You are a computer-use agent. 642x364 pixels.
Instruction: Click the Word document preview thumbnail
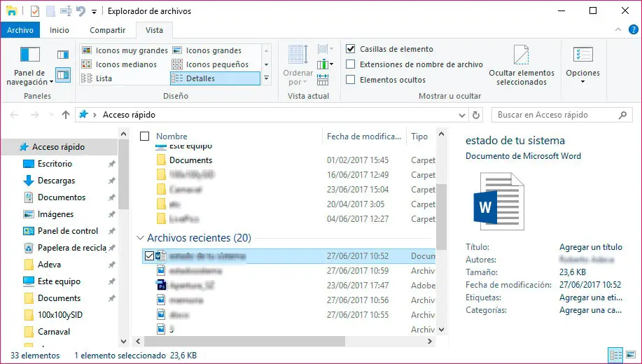498,202
